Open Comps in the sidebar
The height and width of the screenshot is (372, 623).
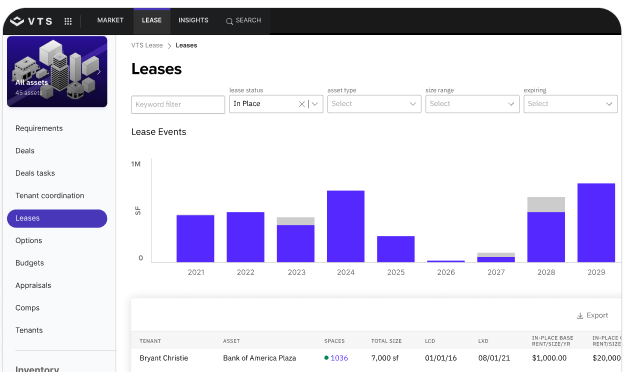click(27, 308)
